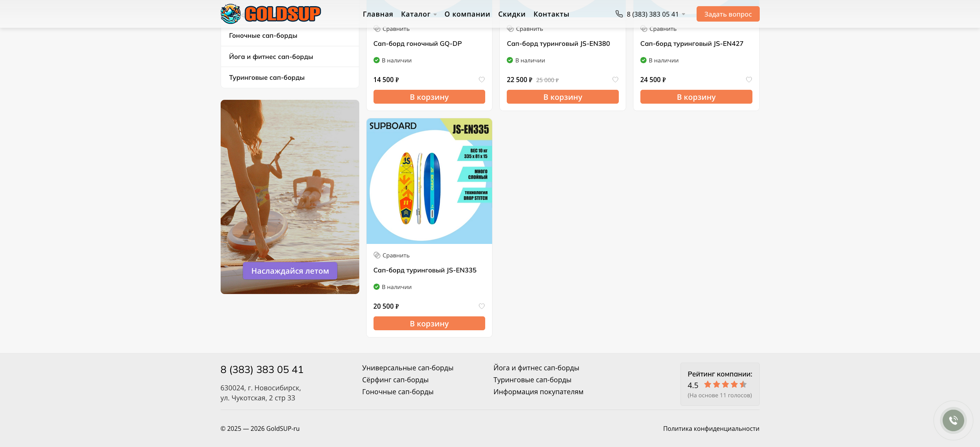The height and width of the screenshot is (447, 980).
Task: Open Политика конфиденциальности link
Action: point(711,429)
